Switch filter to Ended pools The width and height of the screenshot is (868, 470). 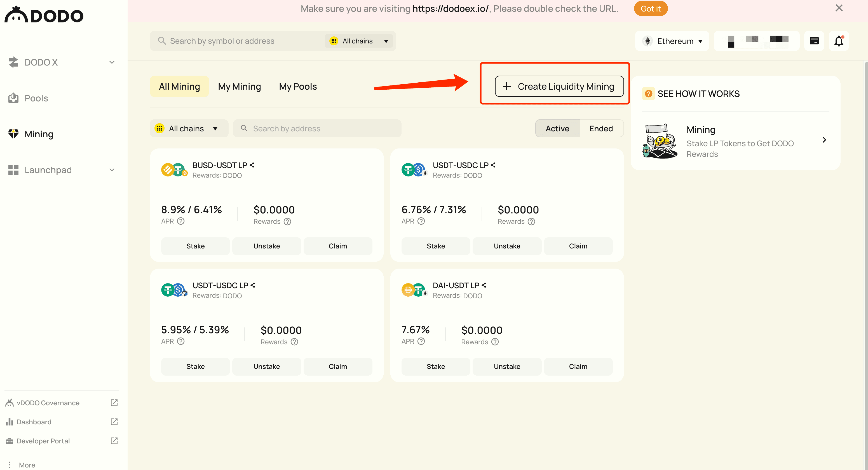pyautogui.click(x=601, y=128)
